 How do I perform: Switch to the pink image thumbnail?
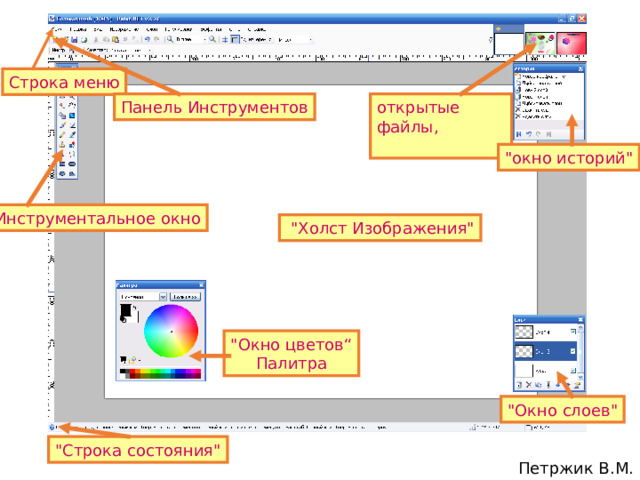pyautogui.click(x=571, y=44)
